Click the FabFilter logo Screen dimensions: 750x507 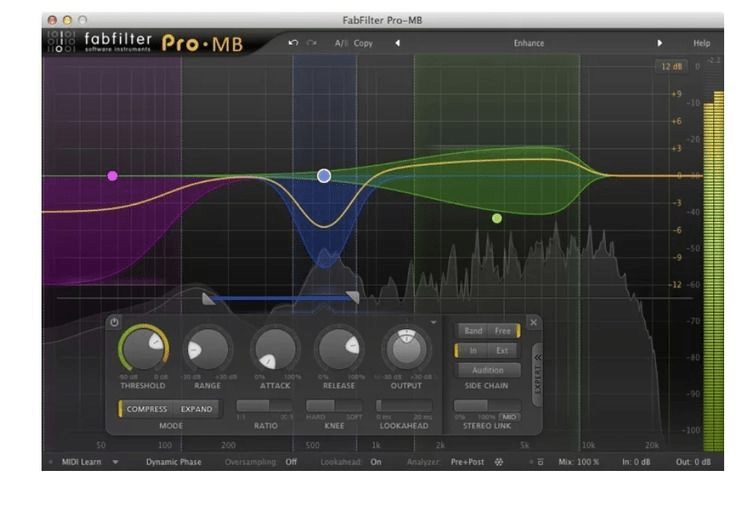tap(99, 42)
